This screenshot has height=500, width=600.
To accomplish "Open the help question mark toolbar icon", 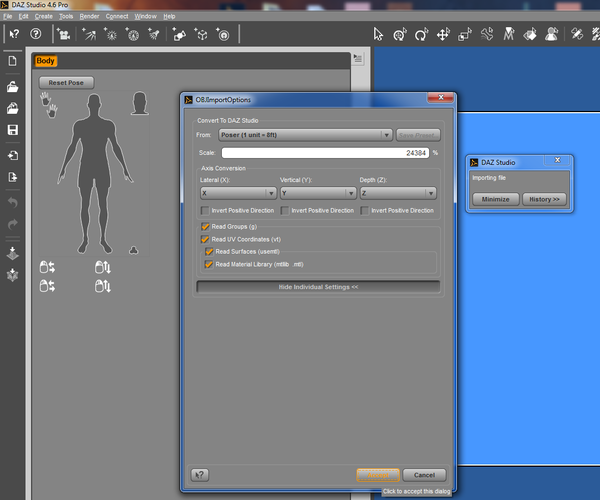I will (x=36, y=34).
